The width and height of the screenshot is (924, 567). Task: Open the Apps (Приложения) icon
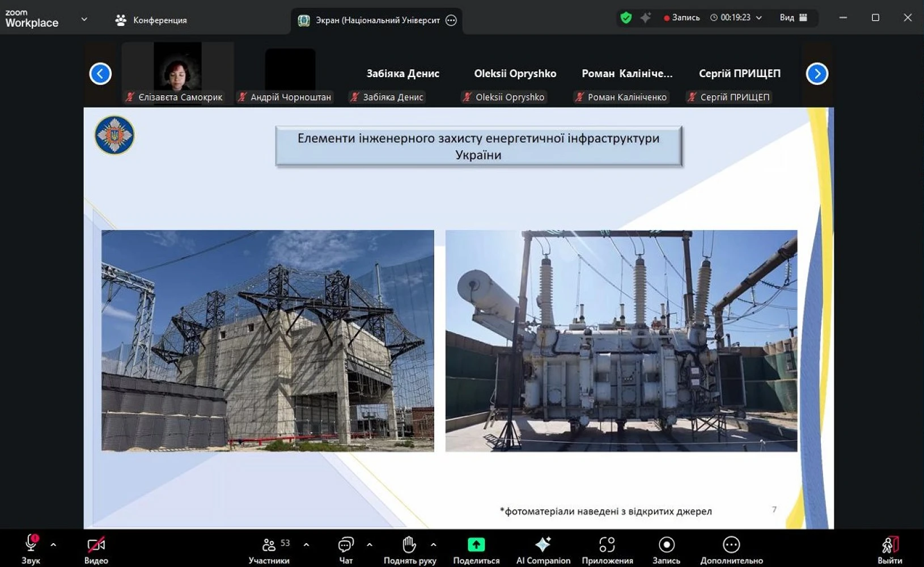[x=607, y=545]
